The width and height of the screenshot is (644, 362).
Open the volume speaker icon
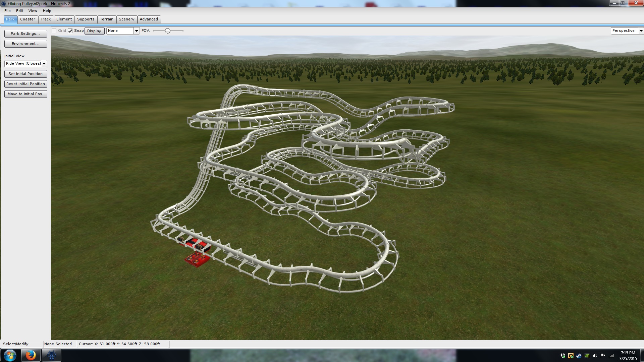(595, 356)
